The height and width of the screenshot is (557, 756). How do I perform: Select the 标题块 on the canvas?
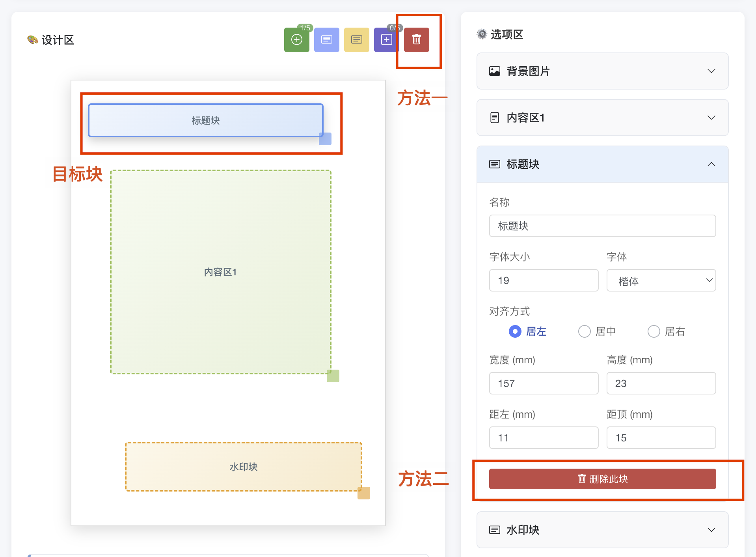205,120
